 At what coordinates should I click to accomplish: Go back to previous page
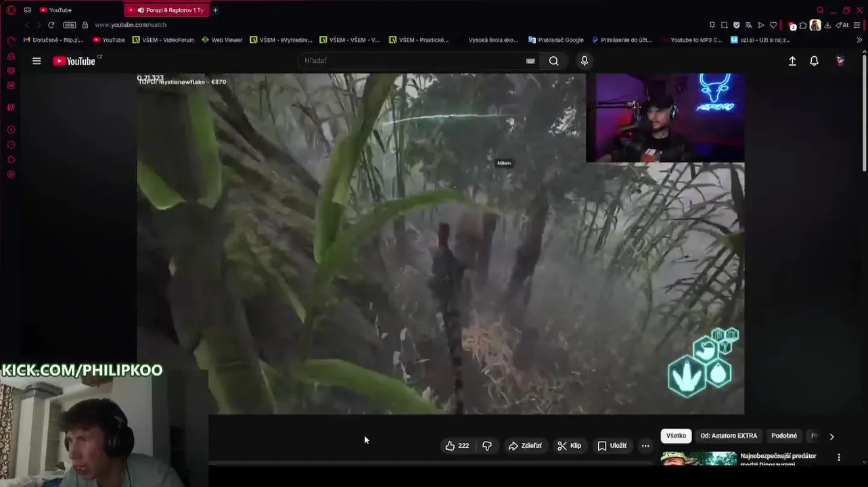tap(27, 25)
